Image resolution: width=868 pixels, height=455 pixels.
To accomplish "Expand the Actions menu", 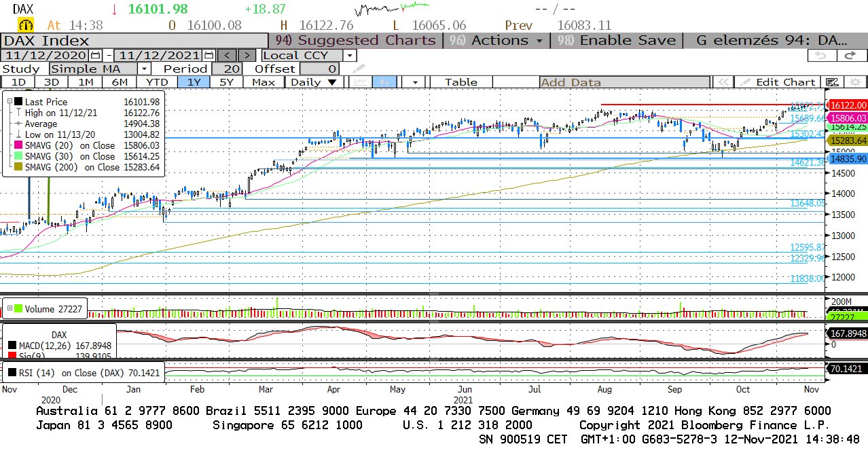I will coord(496,40).
